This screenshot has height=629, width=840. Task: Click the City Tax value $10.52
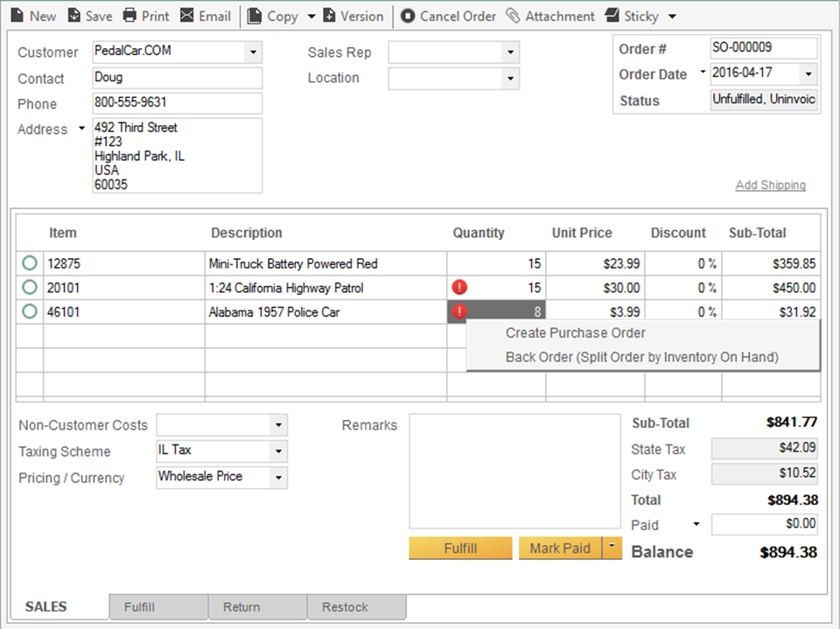pyautogui.click(x=765, y=473)
